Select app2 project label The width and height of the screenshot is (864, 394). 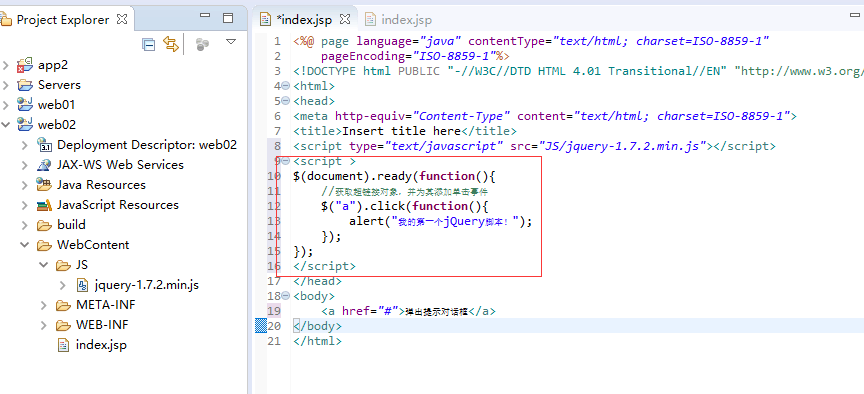pyautogui.click(x=53, y=66)
